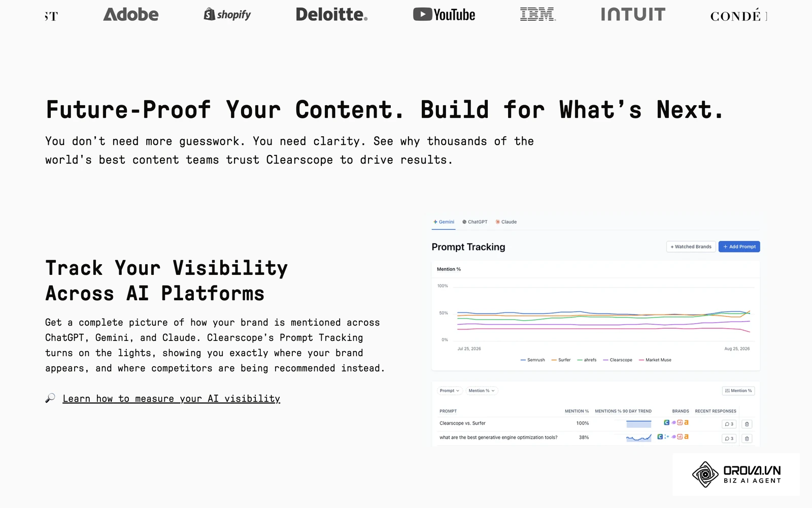This screenshot has height=508, width=812.
Task: Toggle ahrefs series in chart legend
Action: pyautogui.click(x=587, y=360)
